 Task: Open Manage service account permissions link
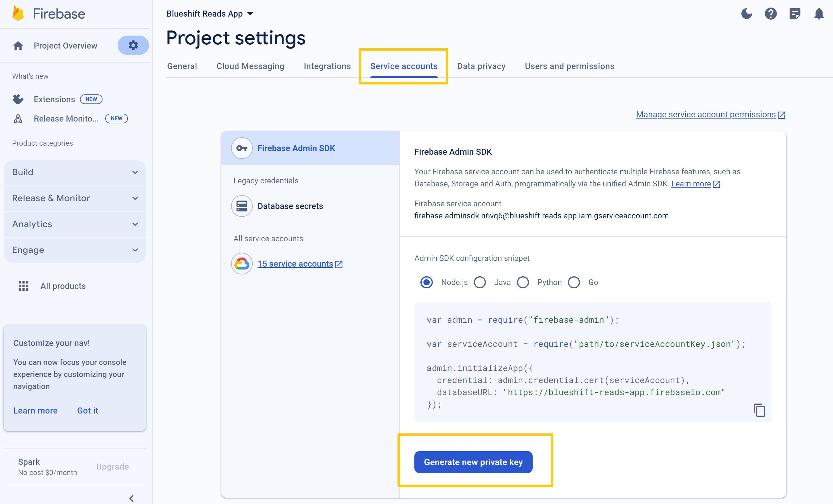(x=705, y=115)
